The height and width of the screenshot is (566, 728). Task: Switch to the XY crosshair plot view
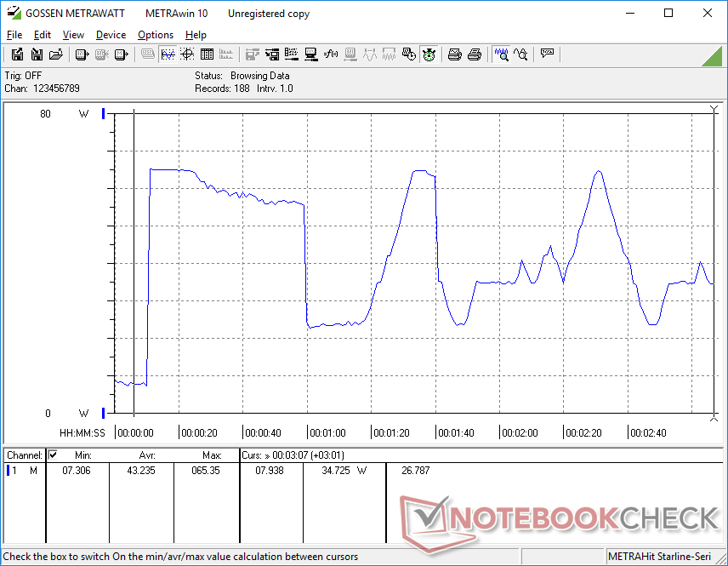click(x=187, y=54)
